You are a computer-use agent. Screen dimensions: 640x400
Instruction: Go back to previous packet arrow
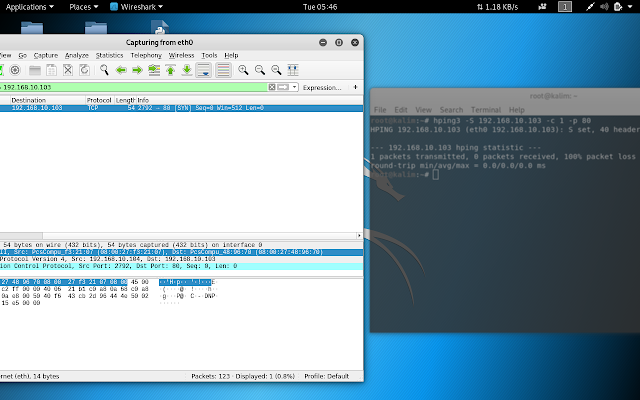[x=121, y=70]
